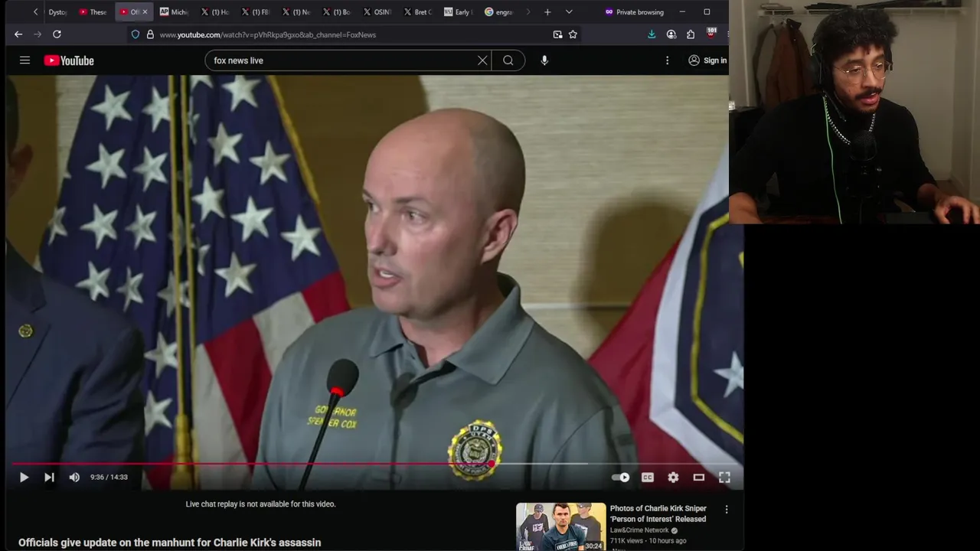This screenshot has height=551, width=980.
Task: Click the 9:36 / 14:33 time display
Action: click(x=109, y=478)
